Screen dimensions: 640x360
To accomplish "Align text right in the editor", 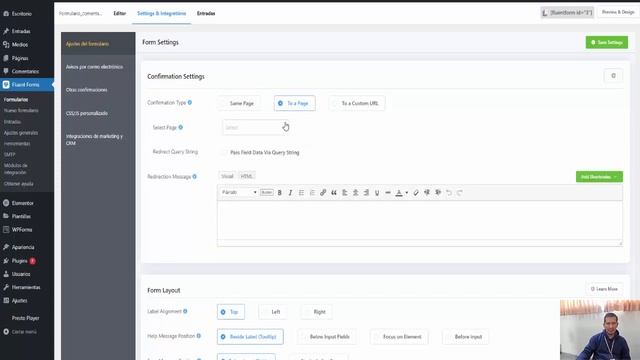I will [x=366, y=193].
